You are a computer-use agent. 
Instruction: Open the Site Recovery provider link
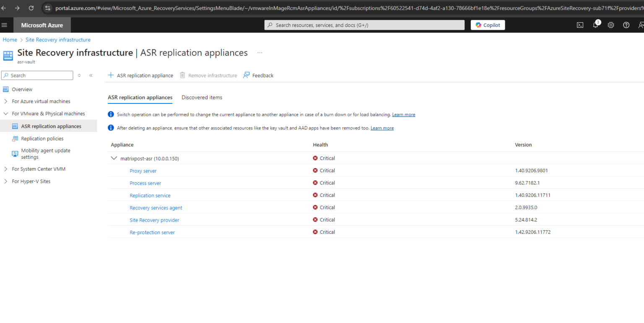tap(154, 220)
